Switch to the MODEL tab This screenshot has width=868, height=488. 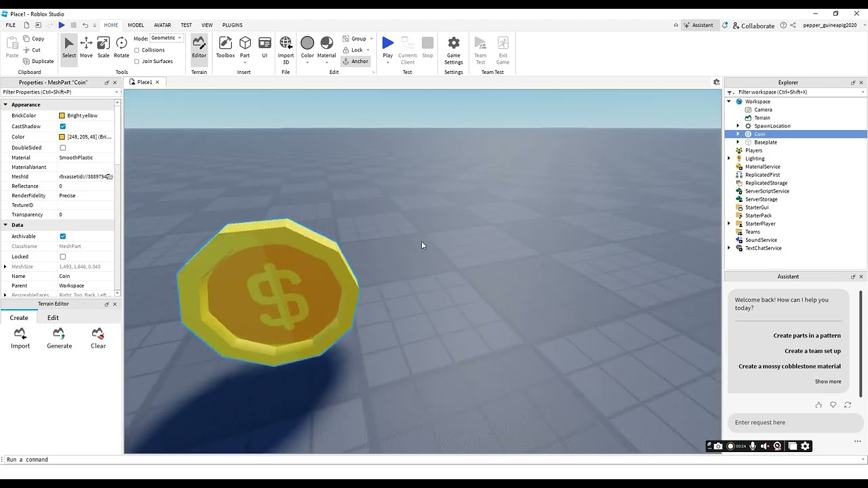click(x=136, y=25)
